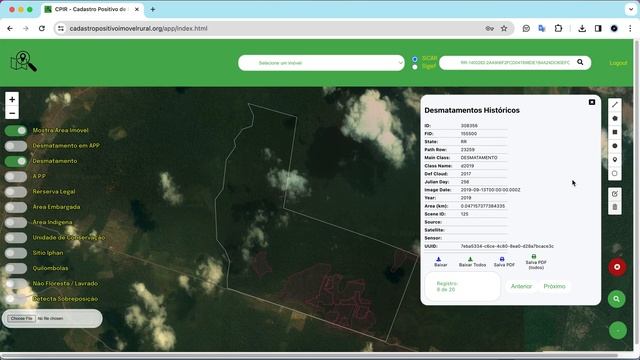Image resolution: width=640 pixels, height=360 pixels.
Task: Go back in browser history
Action: point(10,29)
